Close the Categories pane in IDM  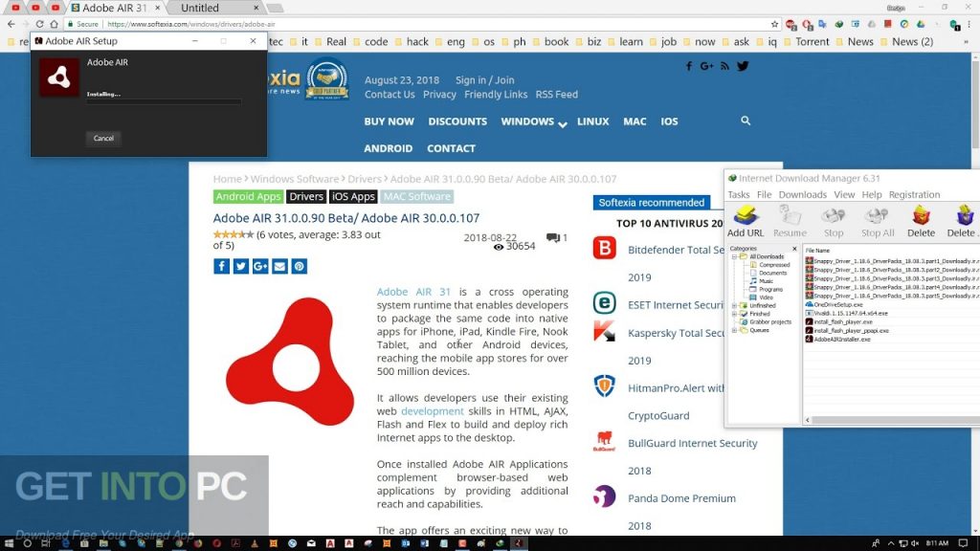(x=794, y=249)
